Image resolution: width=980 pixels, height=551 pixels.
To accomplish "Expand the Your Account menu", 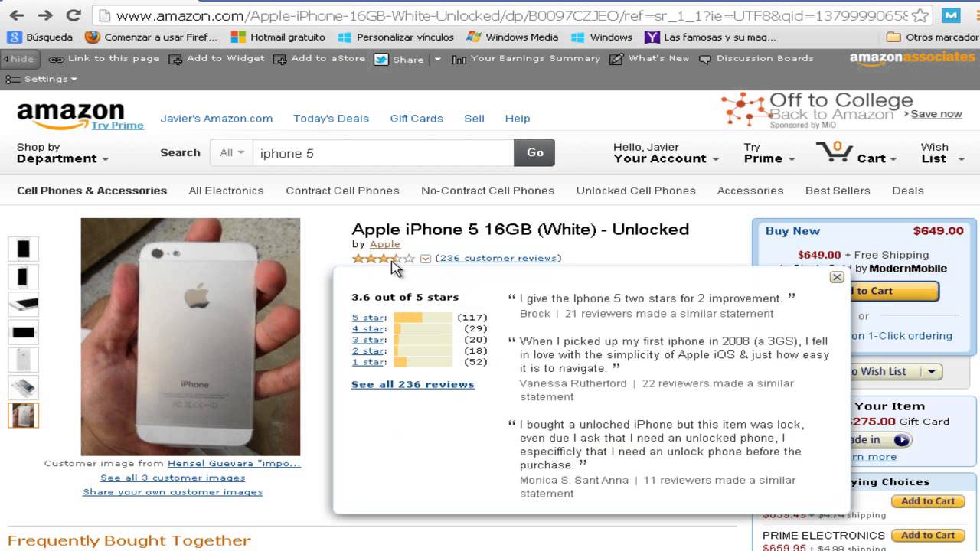I will click(x=666, y=158).
